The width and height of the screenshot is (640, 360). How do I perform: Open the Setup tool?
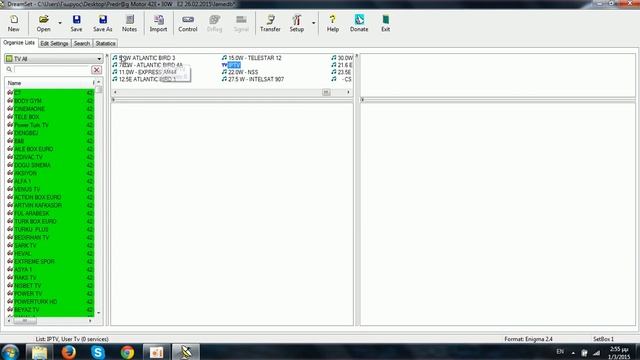tap(297, 23)
